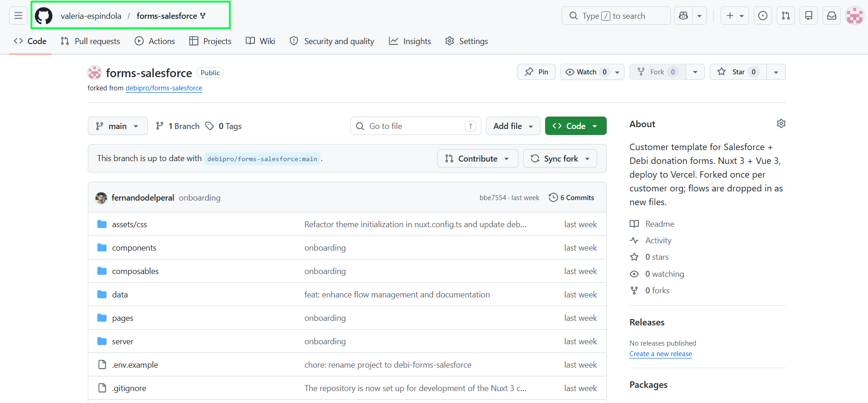Open the pages folder icon
The height and width of the screenshot is (403, 868).
click(x=102, y=318)
